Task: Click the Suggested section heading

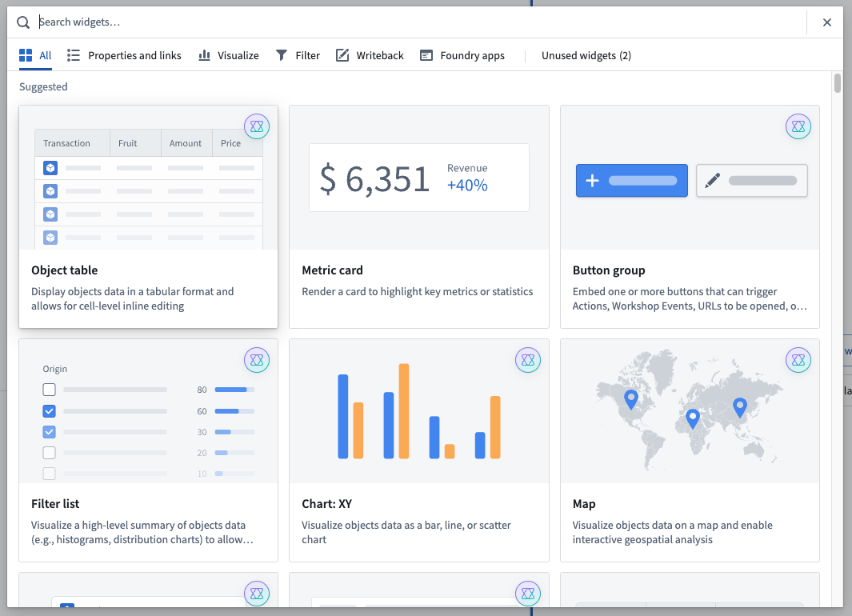Action: click(43, 87)
